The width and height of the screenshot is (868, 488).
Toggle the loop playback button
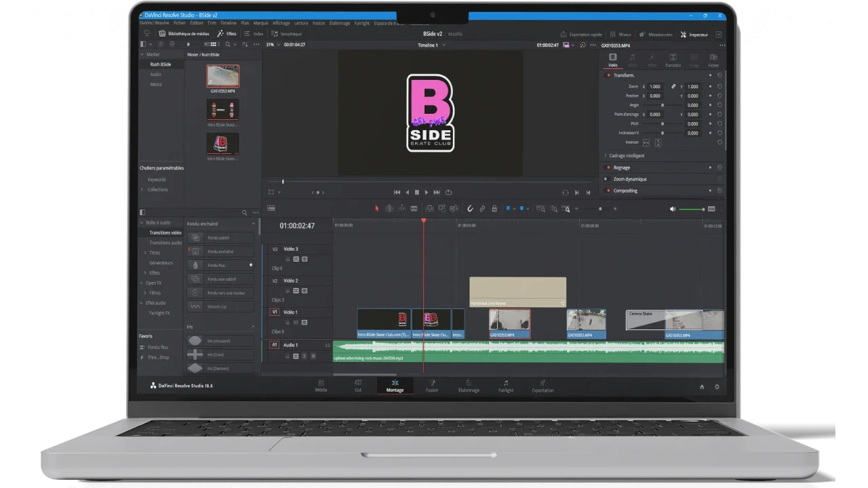448,192
